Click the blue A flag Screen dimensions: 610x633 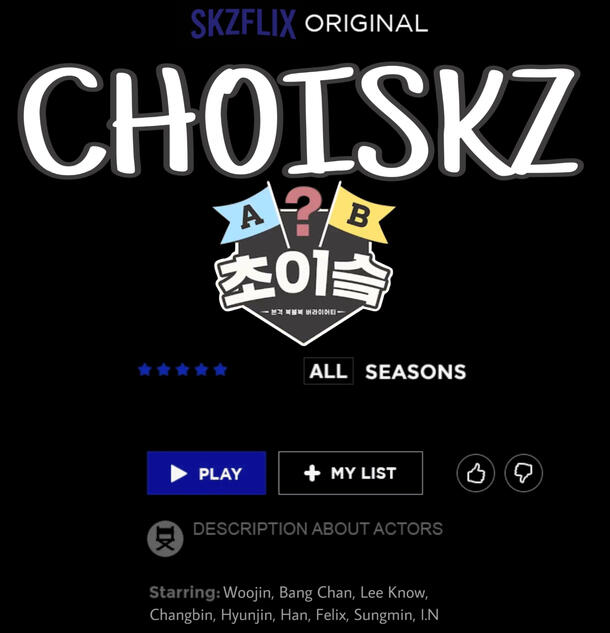[249, 217]
